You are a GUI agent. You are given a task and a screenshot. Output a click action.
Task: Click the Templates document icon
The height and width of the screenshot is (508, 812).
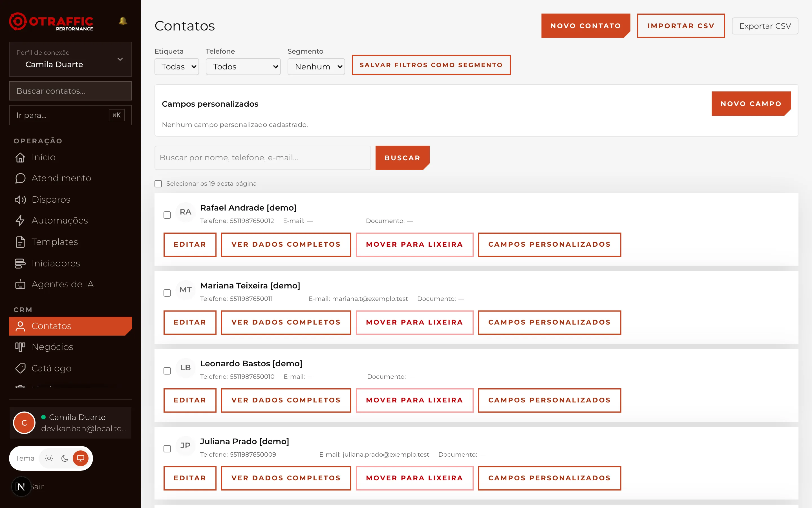pyautogui.click(x=20, y=242)
